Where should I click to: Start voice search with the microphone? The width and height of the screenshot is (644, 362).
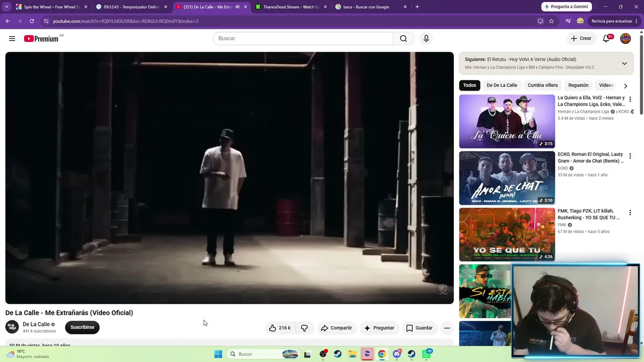(x=426, y=39)
